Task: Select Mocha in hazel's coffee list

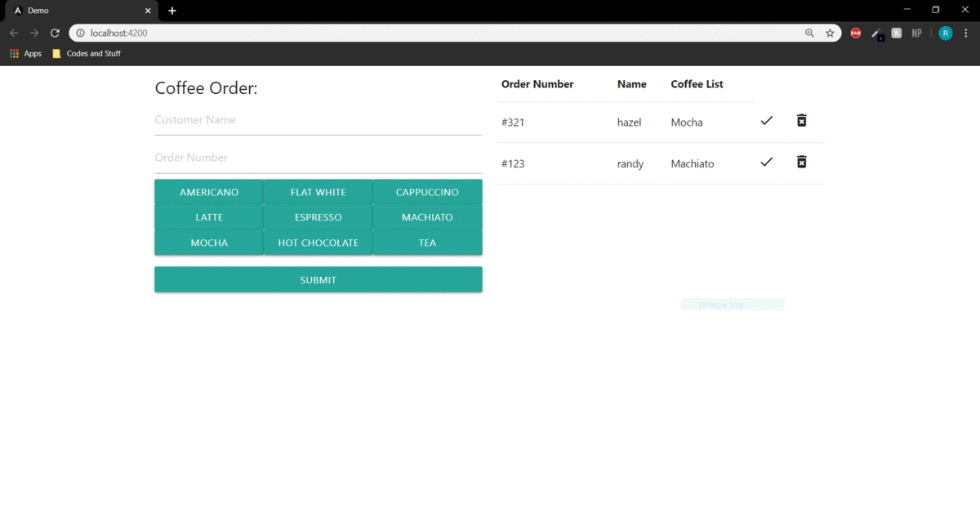Action: coord(687,123)
